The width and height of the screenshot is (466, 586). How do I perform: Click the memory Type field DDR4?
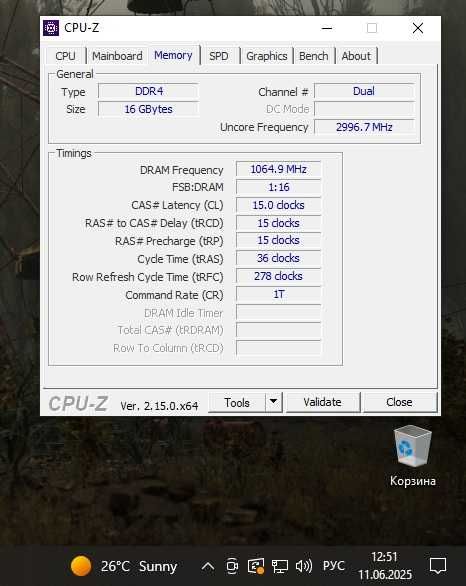(x=148, y=91)
